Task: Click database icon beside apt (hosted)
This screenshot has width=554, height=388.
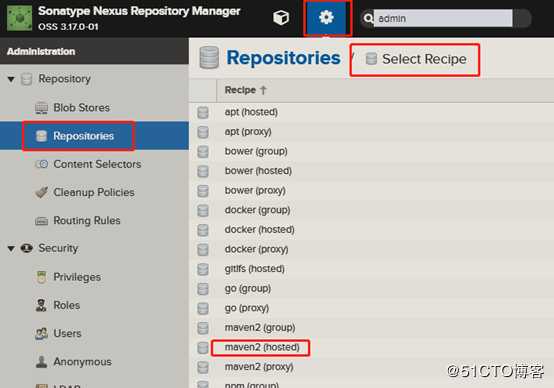Action: tap(203, 112)
